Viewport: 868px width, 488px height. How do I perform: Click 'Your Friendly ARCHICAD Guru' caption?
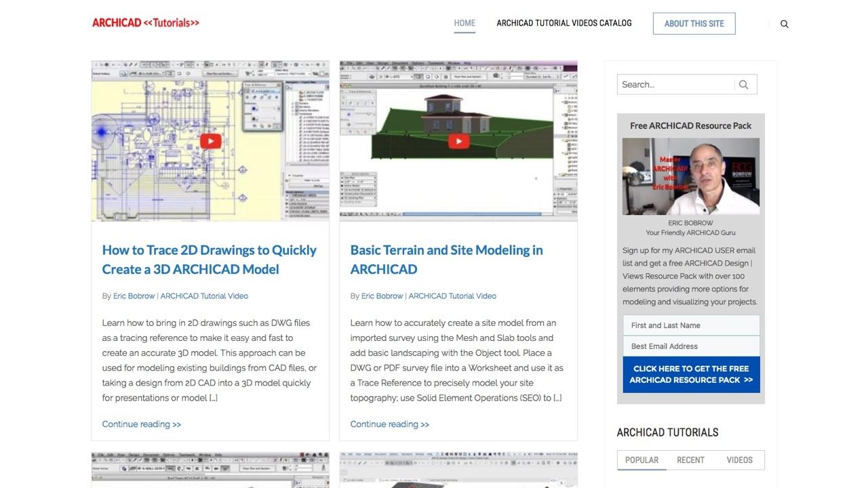click(690, 232)
